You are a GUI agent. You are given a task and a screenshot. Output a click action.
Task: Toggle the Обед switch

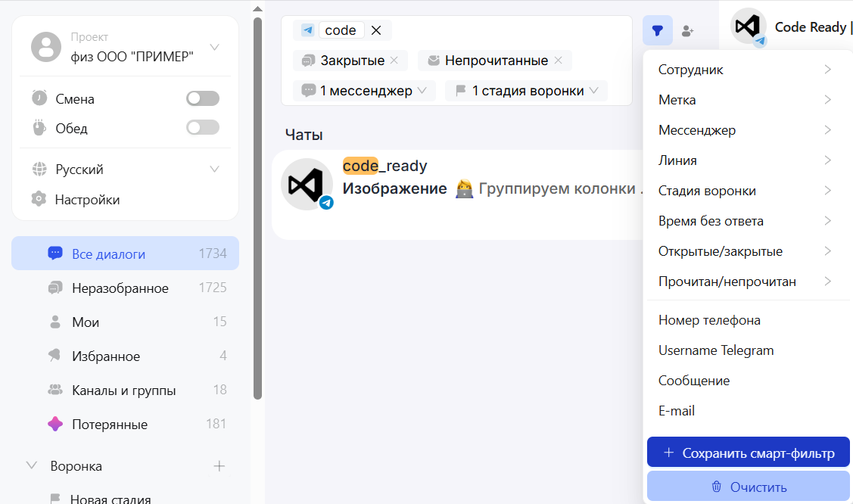tap(203, 128)
